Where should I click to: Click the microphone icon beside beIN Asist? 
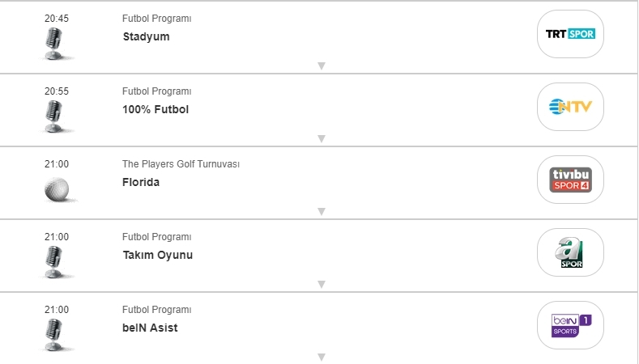[x=56, y=335]
